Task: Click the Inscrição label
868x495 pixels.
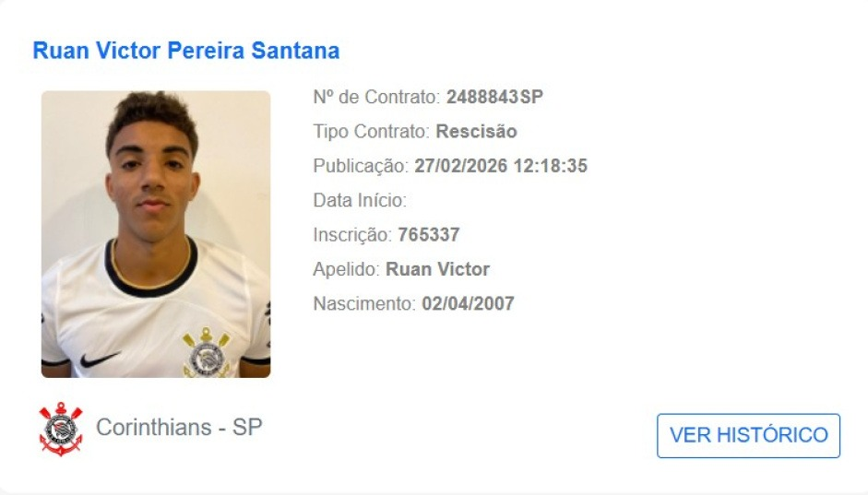Action: 352,234
